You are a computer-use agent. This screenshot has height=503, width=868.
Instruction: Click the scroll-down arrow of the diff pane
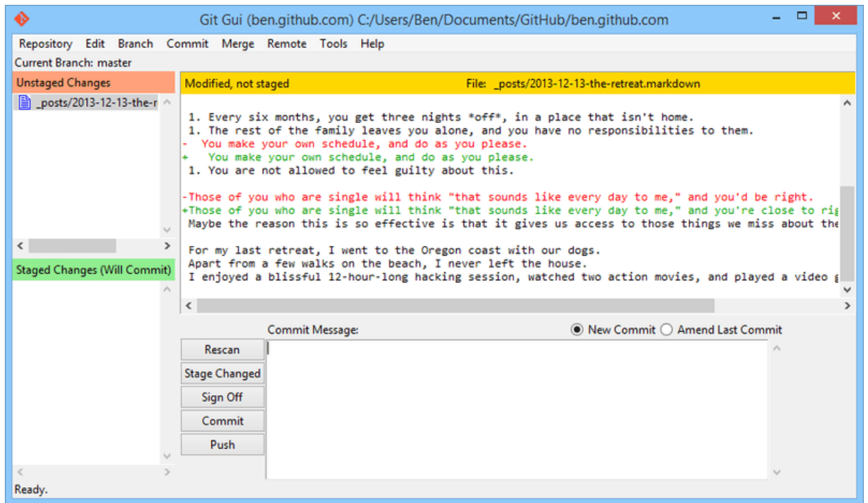pos(847,290)
